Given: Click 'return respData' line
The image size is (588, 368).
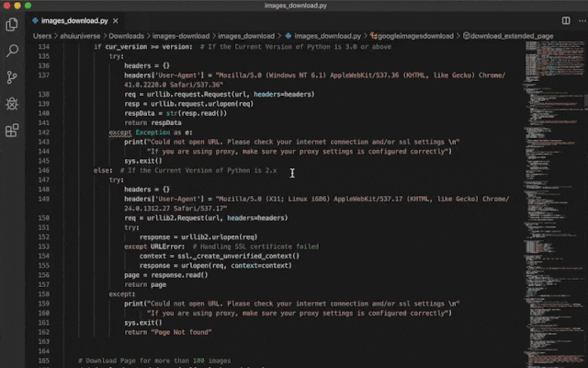Looking at the screenshot, I should point(153,122).
